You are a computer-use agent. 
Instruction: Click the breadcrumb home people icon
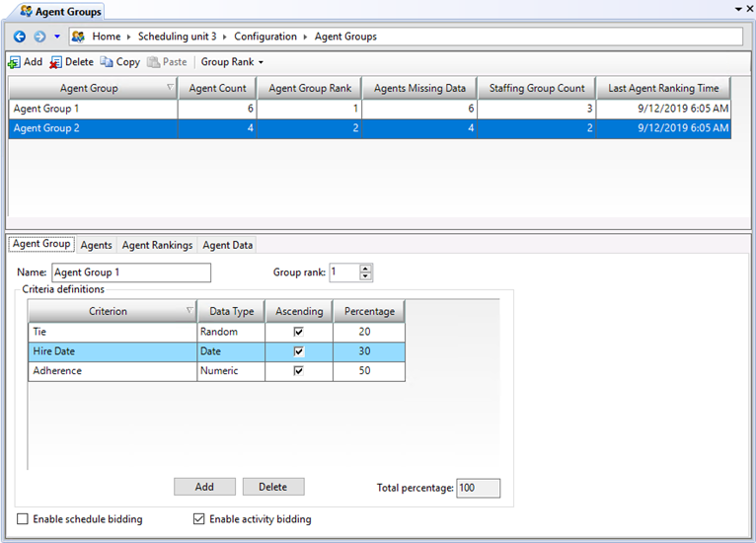click(78, 37)
